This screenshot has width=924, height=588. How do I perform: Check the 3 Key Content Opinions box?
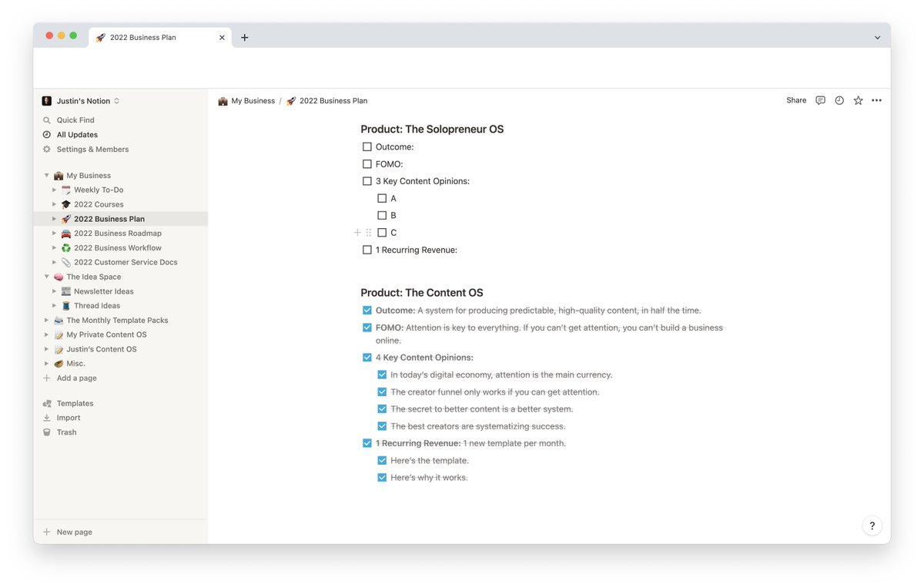coord(367,181)
